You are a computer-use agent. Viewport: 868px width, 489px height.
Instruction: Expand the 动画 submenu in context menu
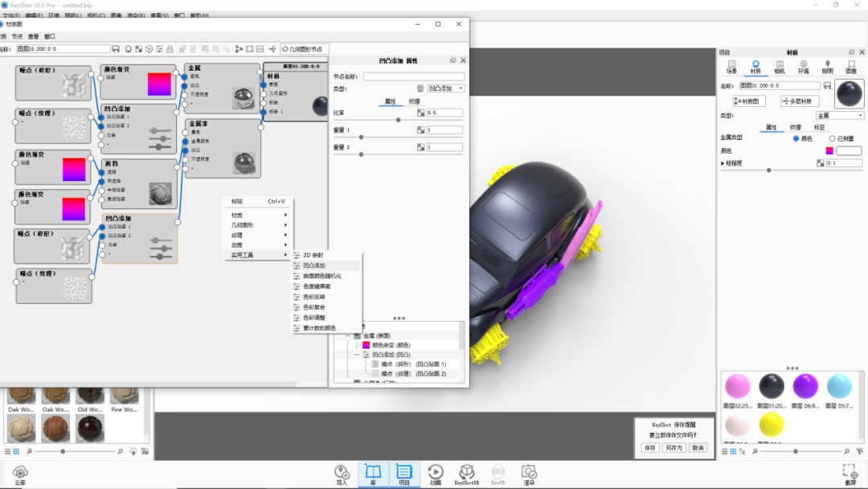(259, 244)
